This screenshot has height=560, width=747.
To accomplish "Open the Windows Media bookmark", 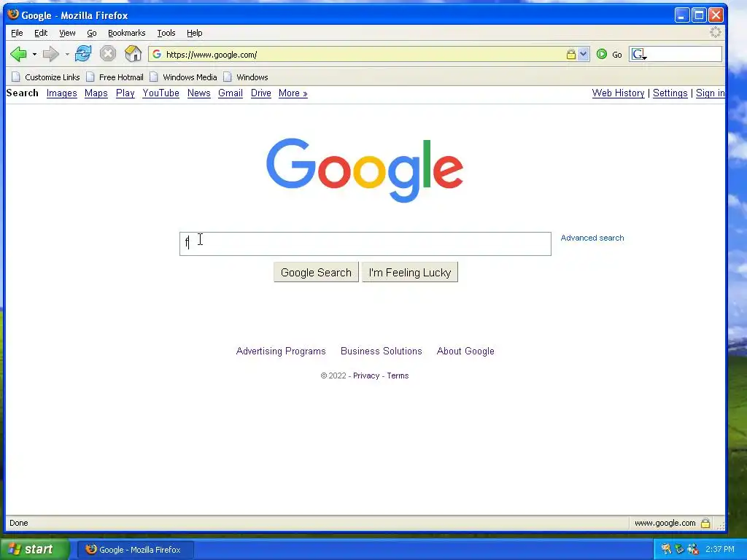I will tap(183, 77).
